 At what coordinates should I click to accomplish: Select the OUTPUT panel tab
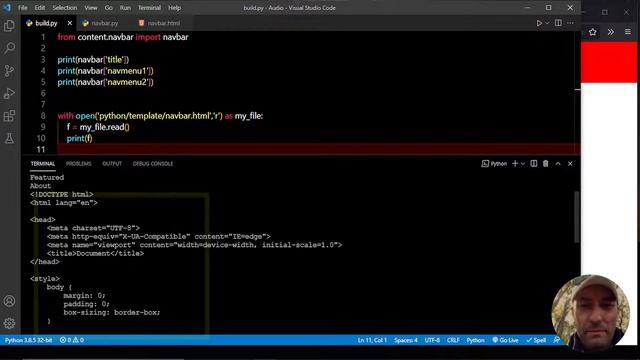tap(112, 164)
